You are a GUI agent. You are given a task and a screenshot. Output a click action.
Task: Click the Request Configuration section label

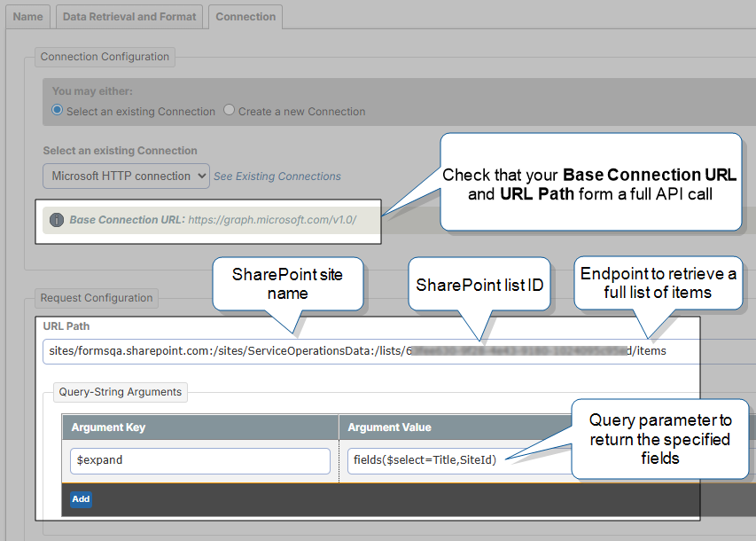(97, 298)
